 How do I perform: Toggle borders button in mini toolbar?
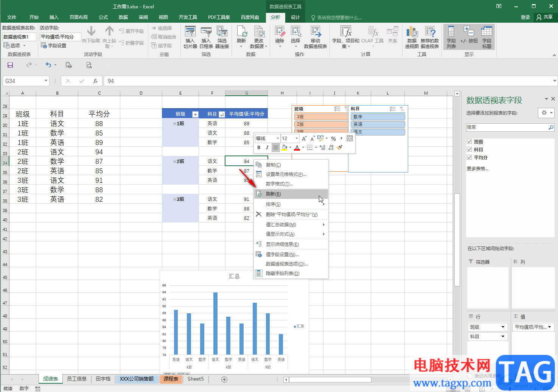point(309,148)
